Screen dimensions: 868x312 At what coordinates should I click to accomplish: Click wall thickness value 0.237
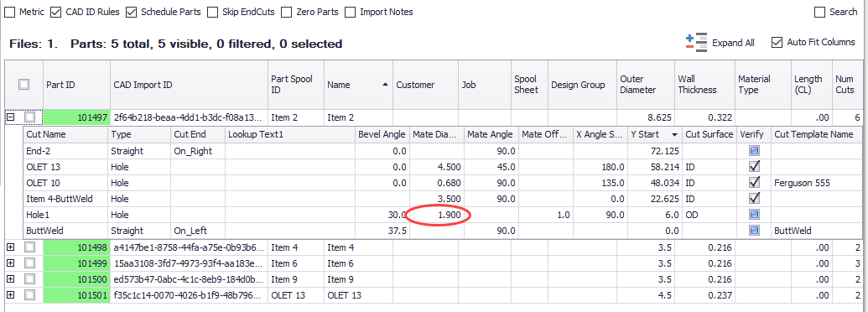coord(704,295)
